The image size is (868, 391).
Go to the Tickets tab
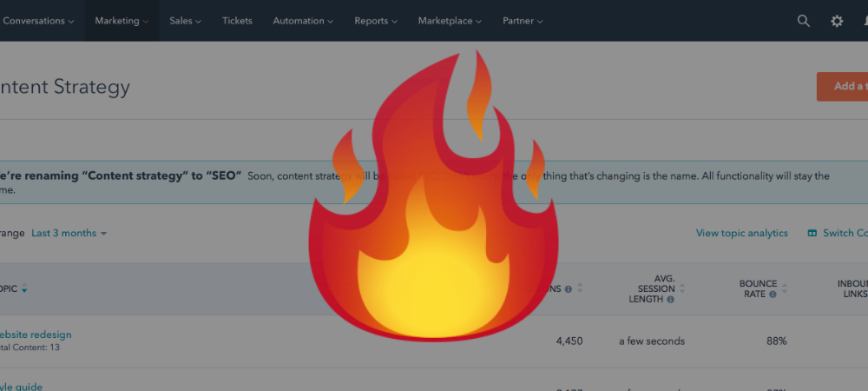237,21
